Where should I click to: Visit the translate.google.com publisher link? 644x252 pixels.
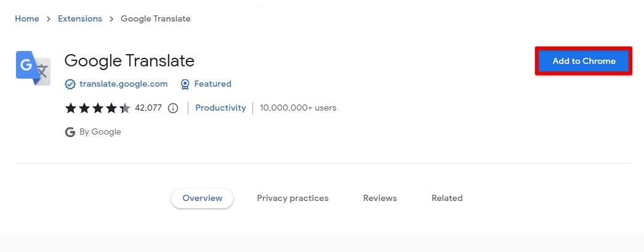pyautogui.click(x=124, y=84)
